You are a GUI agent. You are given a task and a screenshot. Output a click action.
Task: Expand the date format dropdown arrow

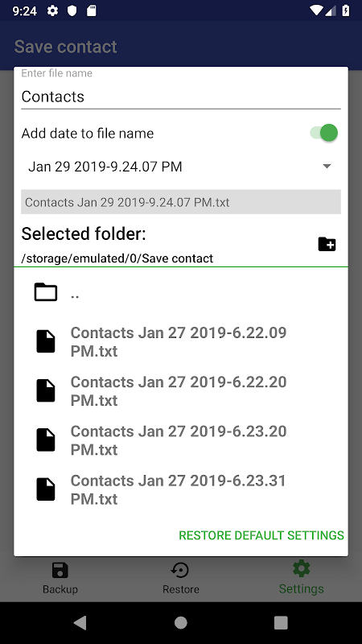tap(327, 167)
